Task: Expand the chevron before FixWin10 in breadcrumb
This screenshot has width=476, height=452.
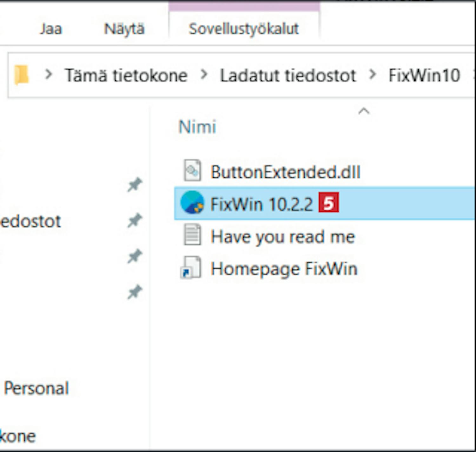Action: click(373, 75)
